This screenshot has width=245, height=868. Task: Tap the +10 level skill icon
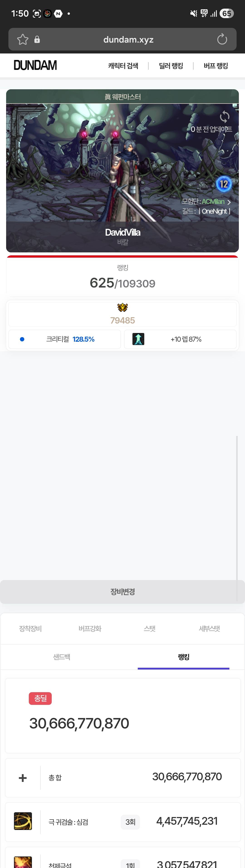point(138,339)
